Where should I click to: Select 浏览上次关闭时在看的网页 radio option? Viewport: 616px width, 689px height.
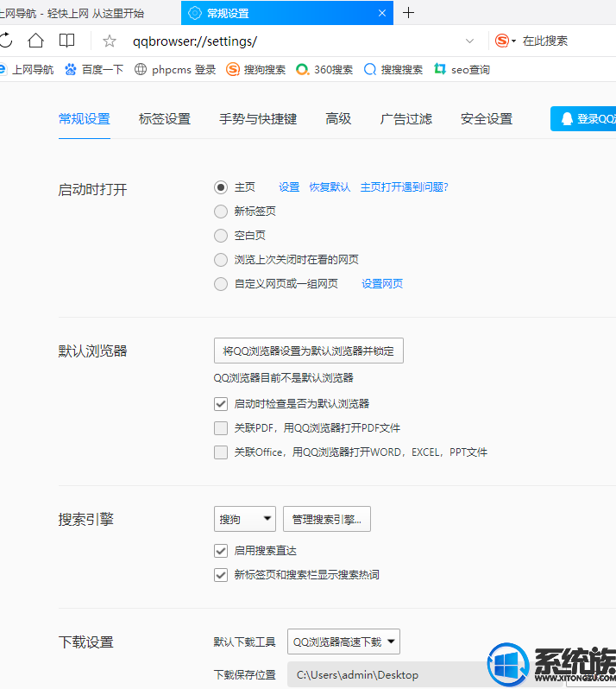tap(221, 260)
